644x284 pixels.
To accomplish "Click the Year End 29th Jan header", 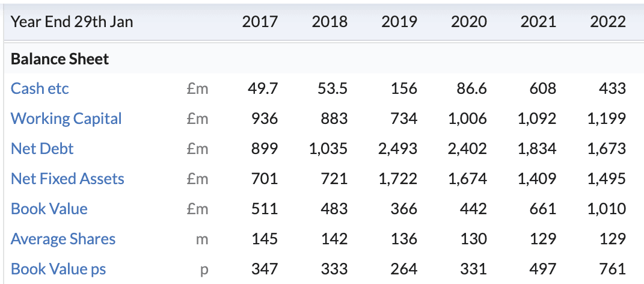I will point(72,22).
